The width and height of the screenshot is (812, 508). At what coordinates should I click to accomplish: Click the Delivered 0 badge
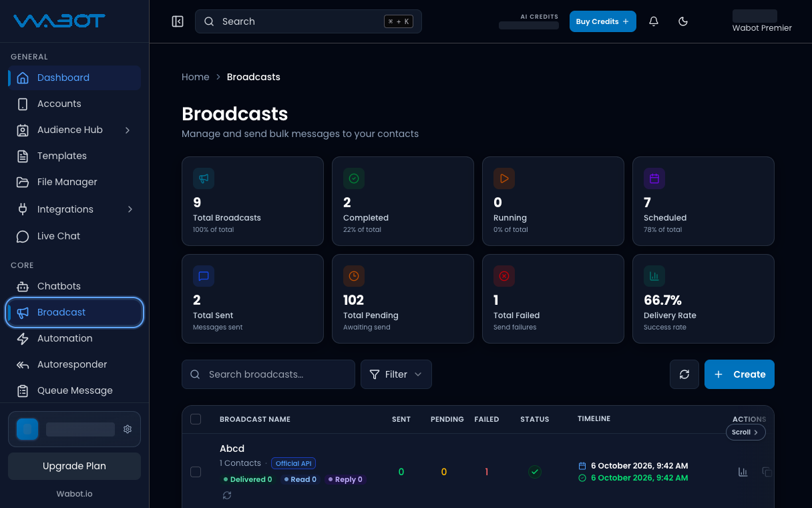click(x=248, y=479)
